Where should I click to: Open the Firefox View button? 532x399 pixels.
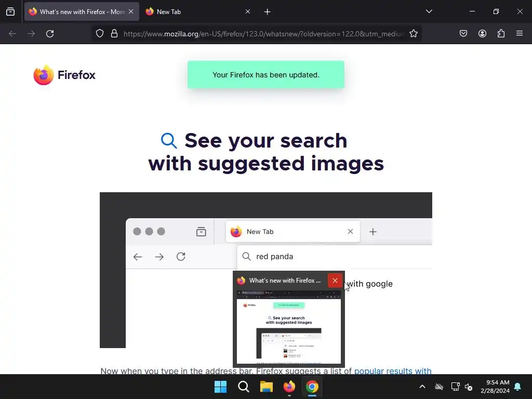(x=10, y=11)
